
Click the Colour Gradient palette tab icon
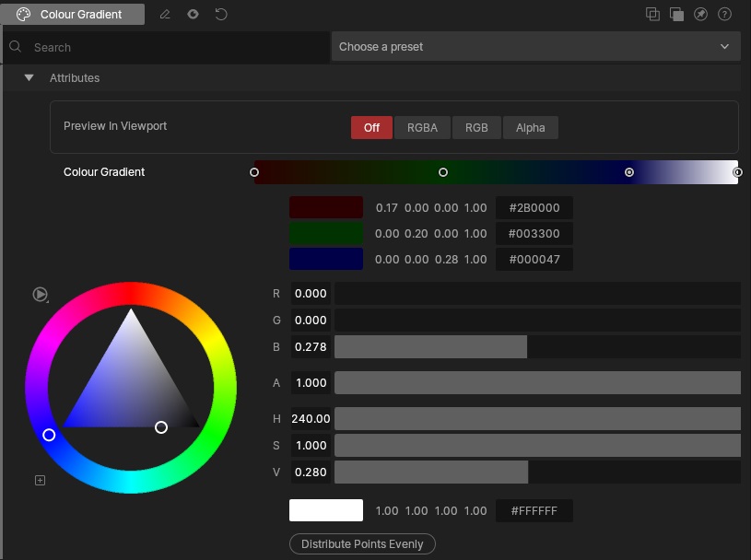(x=23, y=15)
